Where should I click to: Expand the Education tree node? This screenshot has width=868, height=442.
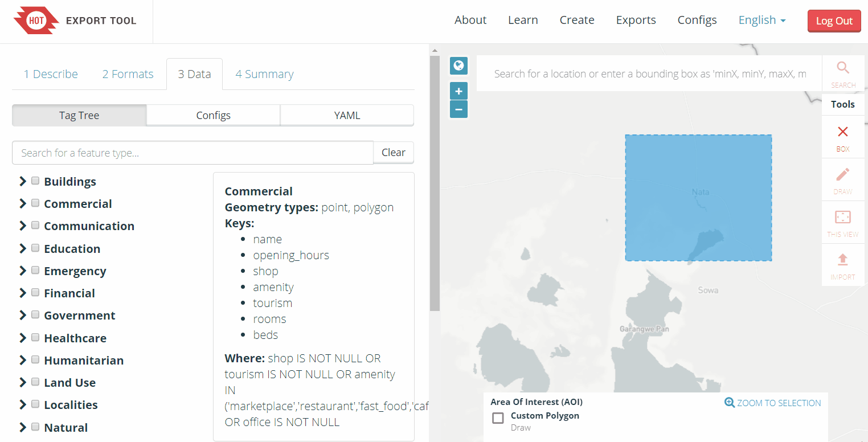coord(23,248)
